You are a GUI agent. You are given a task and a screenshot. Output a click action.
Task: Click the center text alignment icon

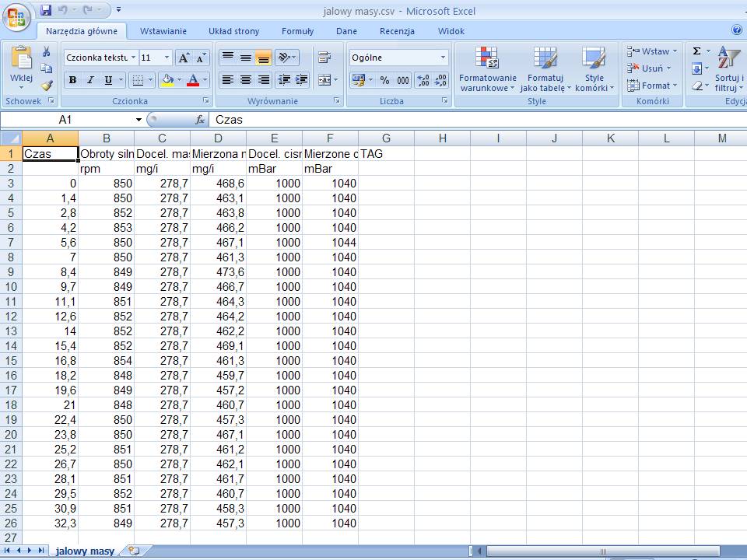coord(246,80)
